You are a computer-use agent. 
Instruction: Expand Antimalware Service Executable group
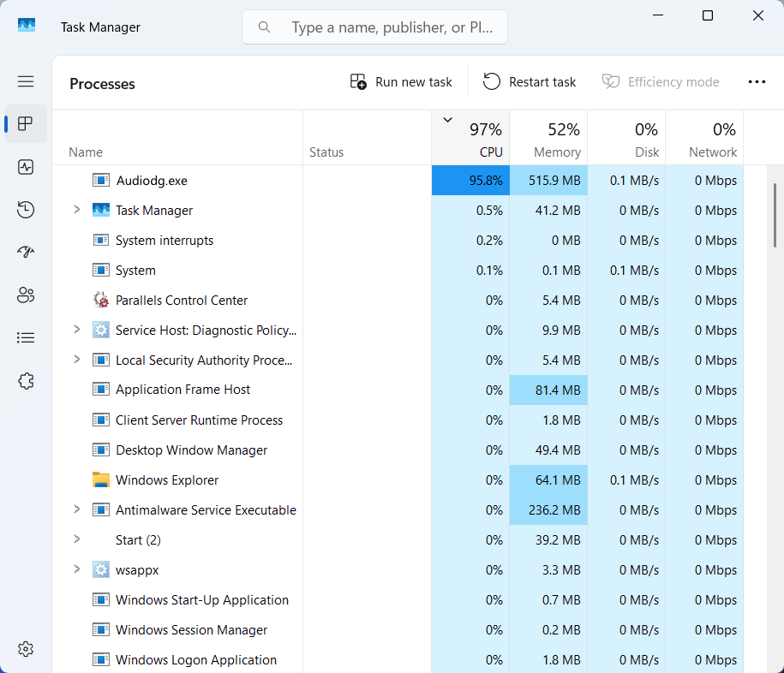coord(76,509)
